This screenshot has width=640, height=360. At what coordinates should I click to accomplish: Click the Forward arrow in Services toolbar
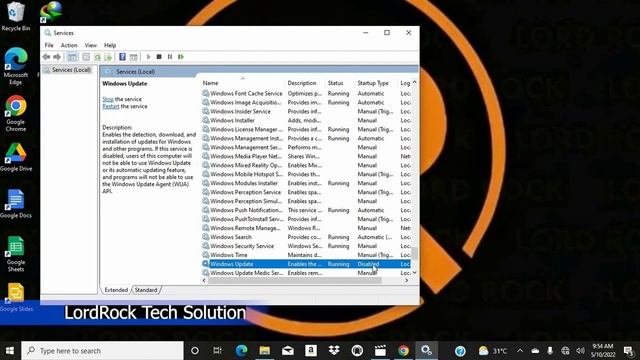point(57,57)
